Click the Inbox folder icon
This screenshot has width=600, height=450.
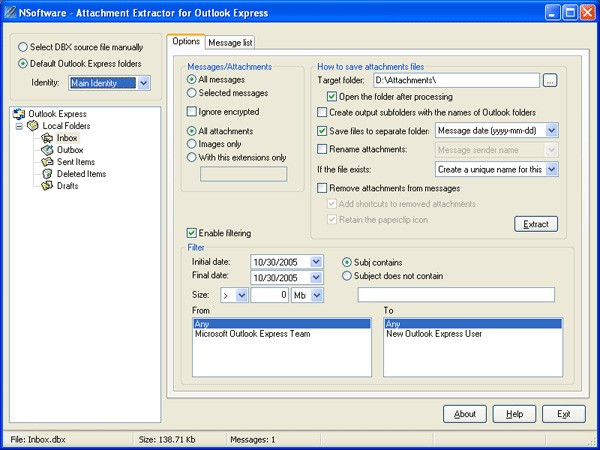point(47,138)
